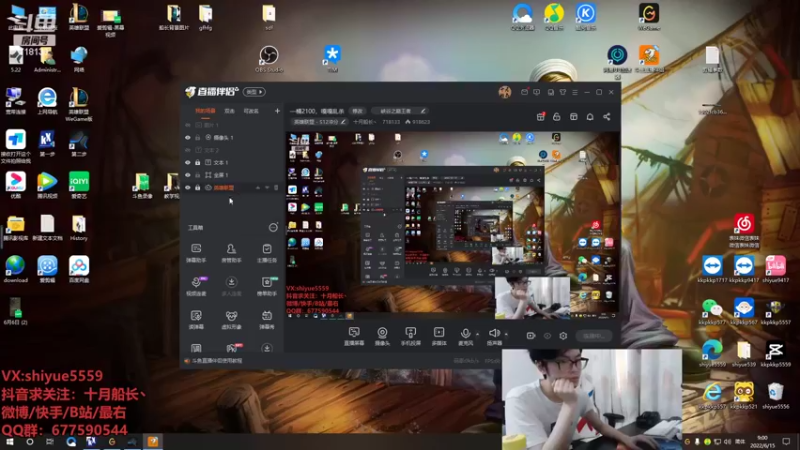Click the webcam overlay at desktop bottom right
The image size is (800, 450).
click(x=592, y=399)
